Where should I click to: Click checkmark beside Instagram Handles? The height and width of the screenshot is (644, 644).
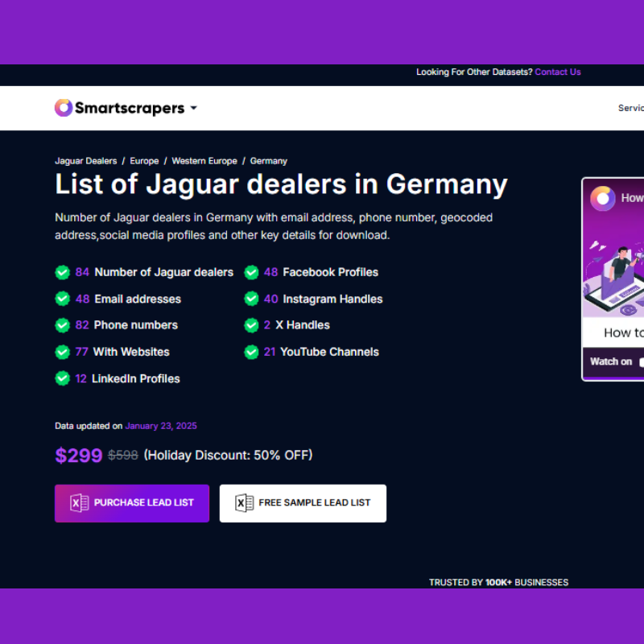pyautogui.click(x=251, y=299)
